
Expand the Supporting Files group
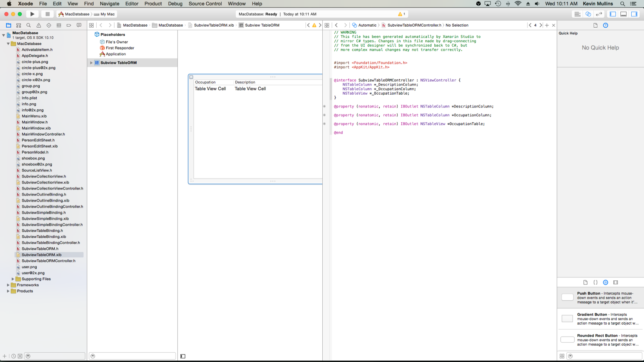click(x=13, y=279)
